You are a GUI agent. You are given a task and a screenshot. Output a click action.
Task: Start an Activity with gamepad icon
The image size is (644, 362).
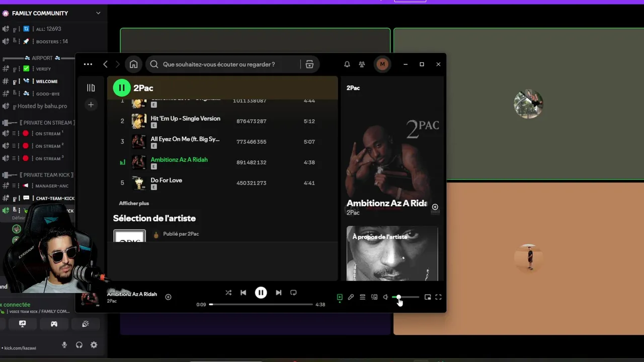54,324
